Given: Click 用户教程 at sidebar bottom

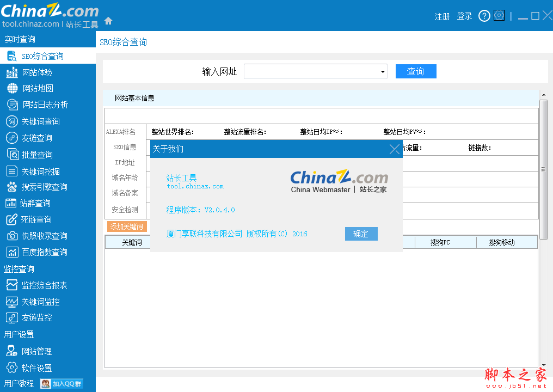Looking at the screenshot, I should point(19,383).
